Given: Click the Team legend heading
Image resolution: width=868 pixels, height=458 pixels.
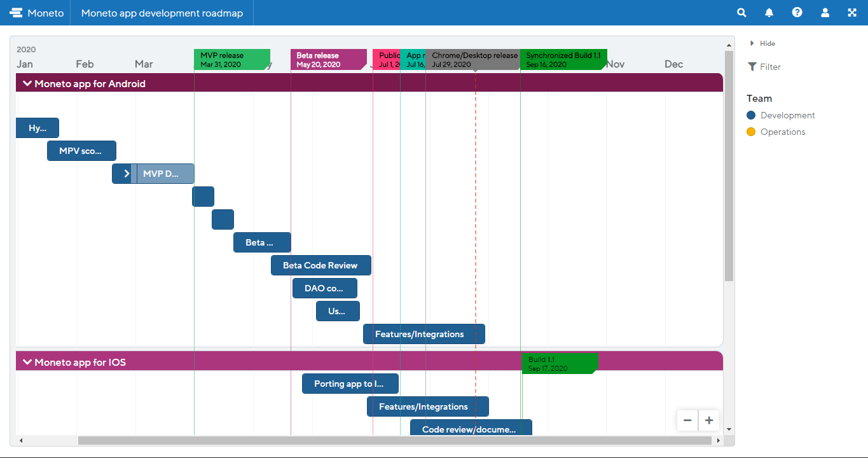Looking at the screenshot, I should 759,99.
